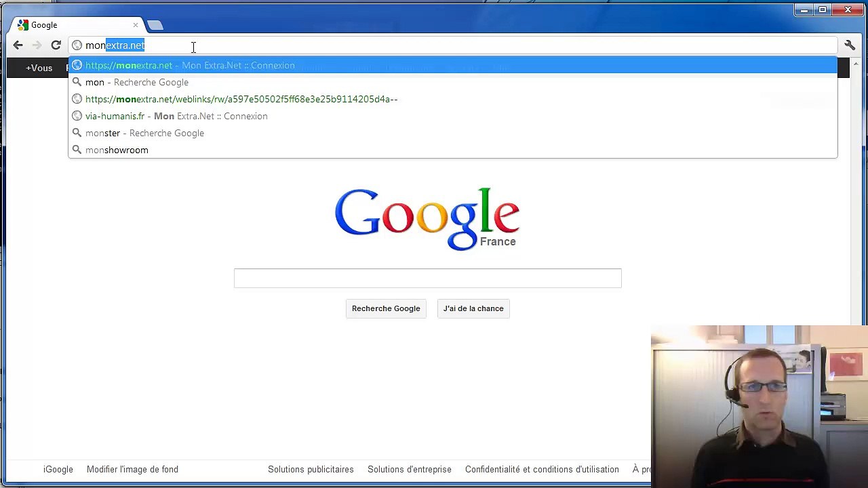Reload the current page

pos(56,45)
